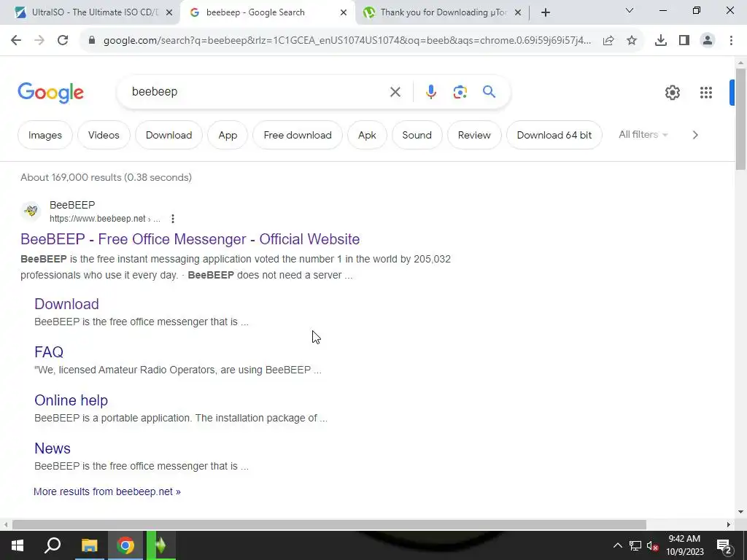This screenshot has height=560, width=747.
Task: Select the Review filter chip
Action: coord(474,135)
